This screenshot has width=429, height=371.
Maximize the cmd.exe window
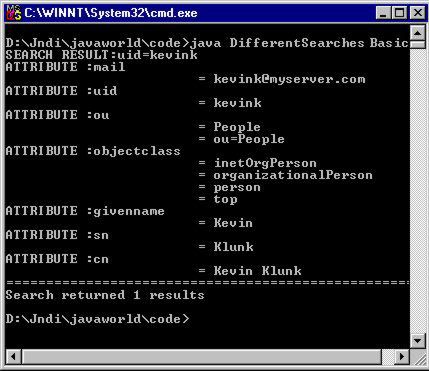(399, 13)
